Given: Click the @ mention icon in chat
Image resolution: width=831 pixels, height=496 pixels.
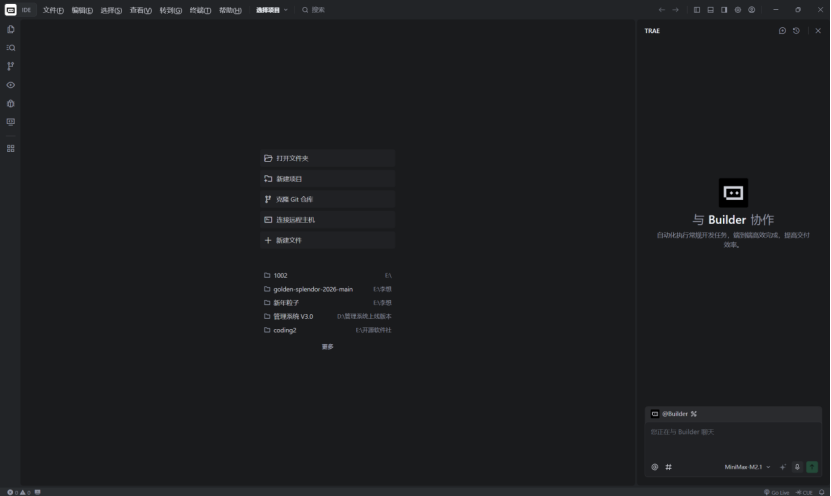Looking at the screenshot, I should (655, 467).
